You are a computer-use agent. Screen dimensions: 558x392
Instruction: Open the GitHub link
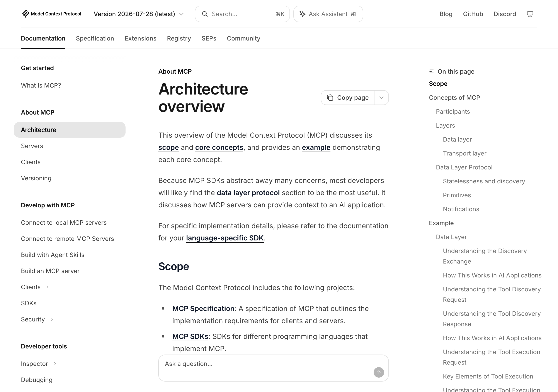[x=473, y=14]
